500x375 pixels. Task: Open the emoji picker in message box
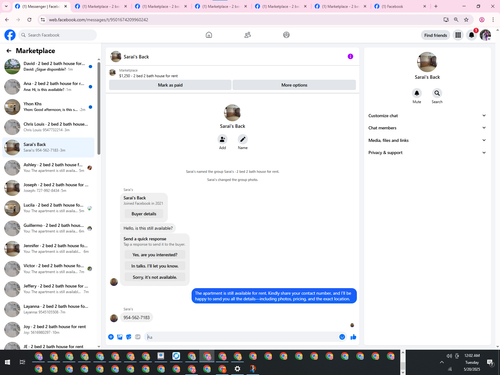pyautogui.click(x=342, y=337)
